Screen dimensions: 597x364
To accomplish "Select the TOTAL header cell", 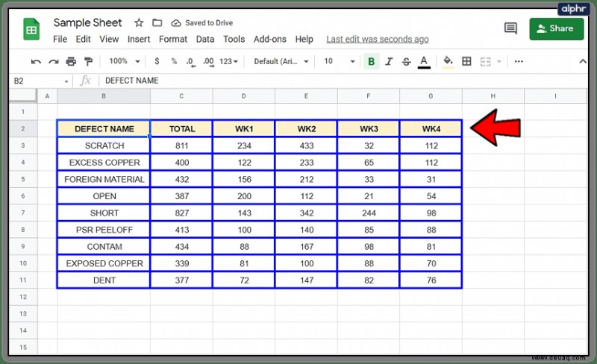I will [181, 129].
